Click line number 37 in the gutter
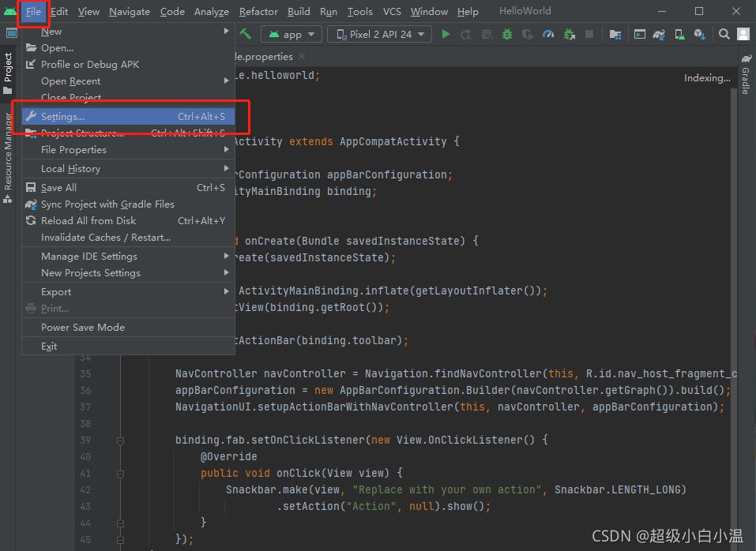This screenshot has height=551, width=756. tap(85, 407)
